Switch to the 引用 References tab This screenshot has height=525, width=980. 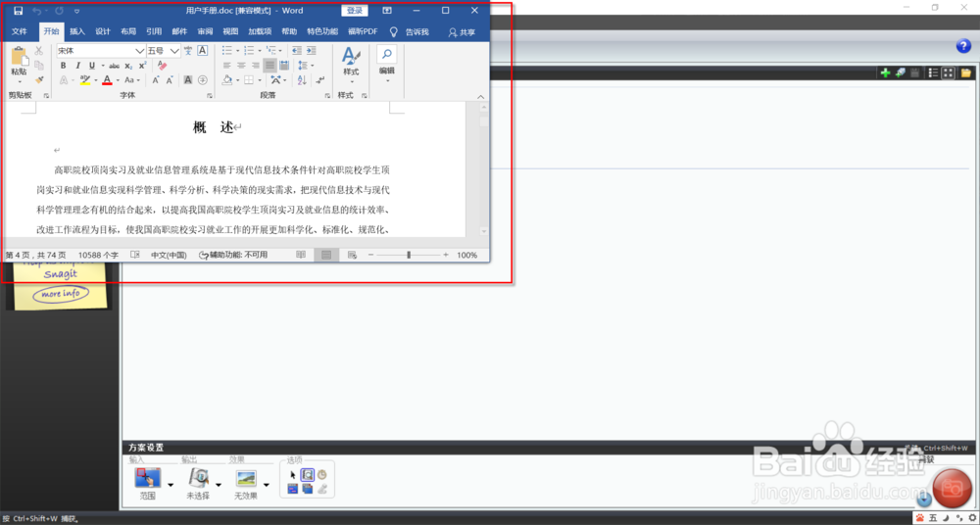[154, 32]
